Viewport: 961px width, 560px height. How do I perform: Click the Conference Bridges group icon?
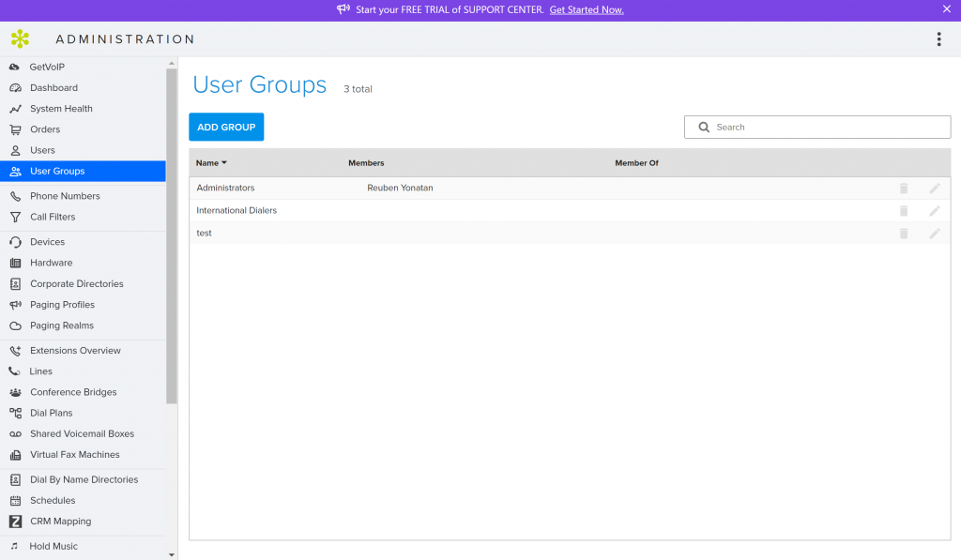pyautogui.click(x=15, y=392)
